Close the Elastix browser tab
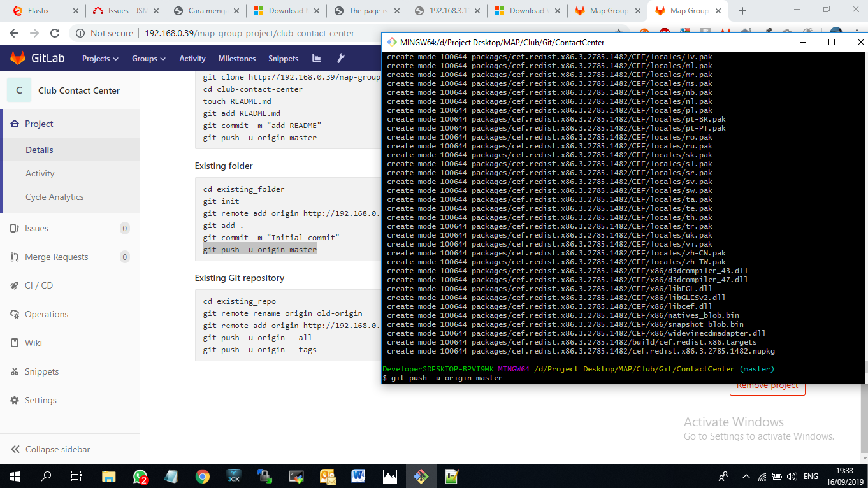 (75, 11)
